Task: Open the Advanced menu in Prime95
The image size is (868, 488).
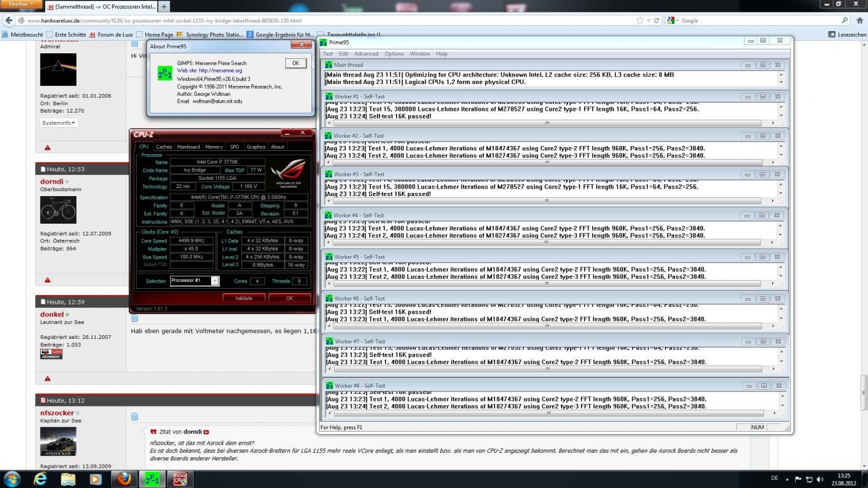Action: point(366,54)
